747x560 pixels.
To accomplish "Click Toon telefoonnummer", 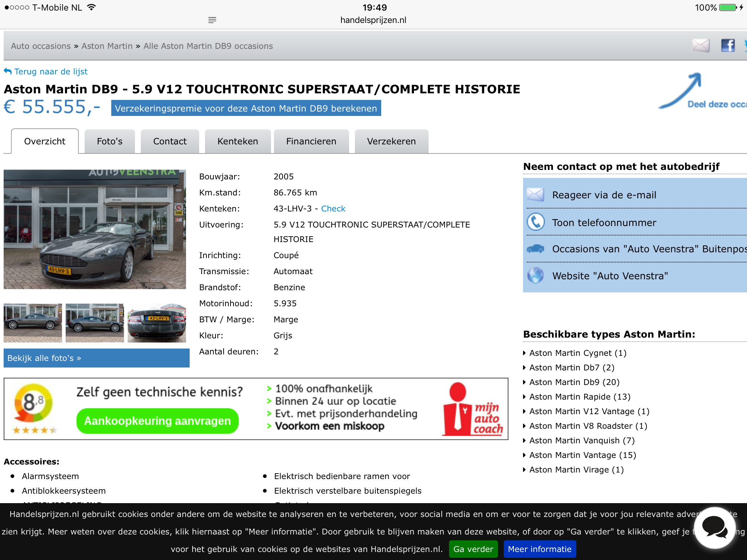I will (604, 222).
